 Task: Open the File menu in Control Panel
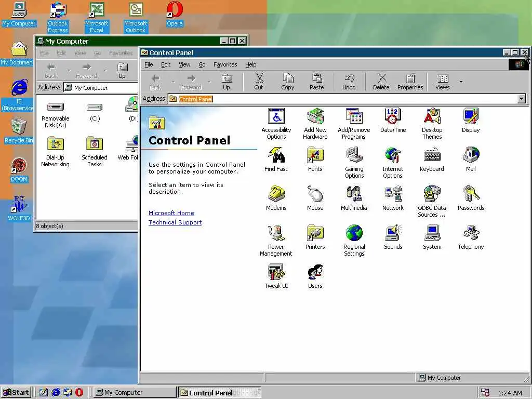[149, 64]
